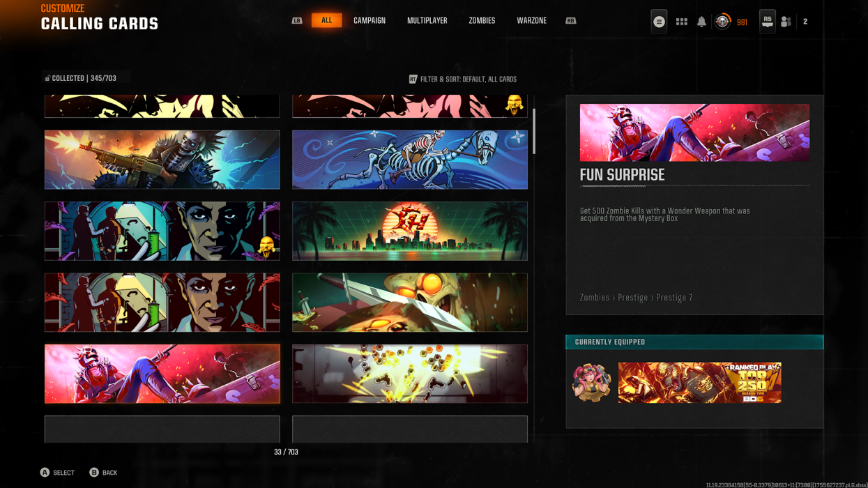Select the Fun Surprise card in the grid
The width and height of the screenshot is (868, 488).
[x=162, y=374]
